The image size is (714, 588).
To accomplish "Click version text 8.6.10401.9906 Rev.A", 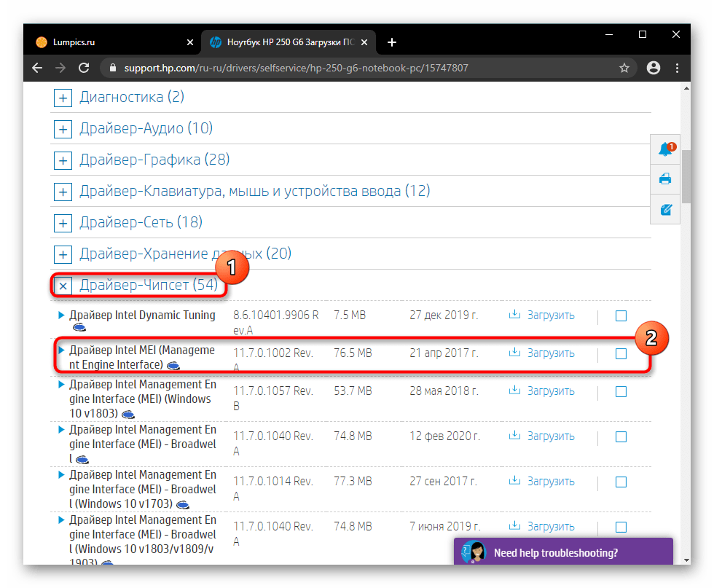I will click(276, 323).
